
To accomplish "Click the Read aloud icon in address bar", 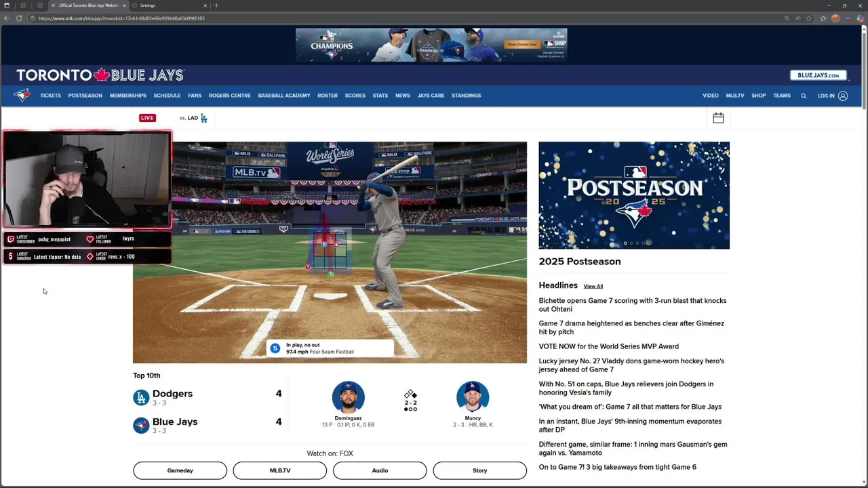I will pyautogui.click(x=798, y=18).
